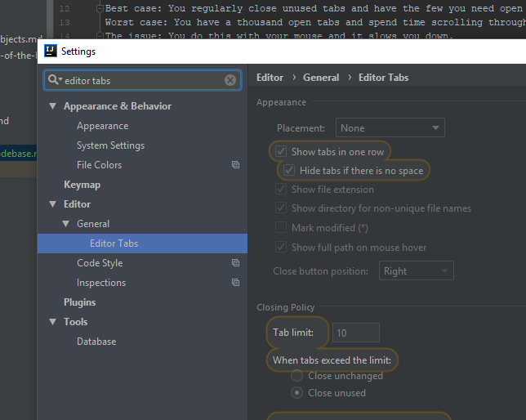Toggle Show directory for non-unique file names

click(281, 208)
